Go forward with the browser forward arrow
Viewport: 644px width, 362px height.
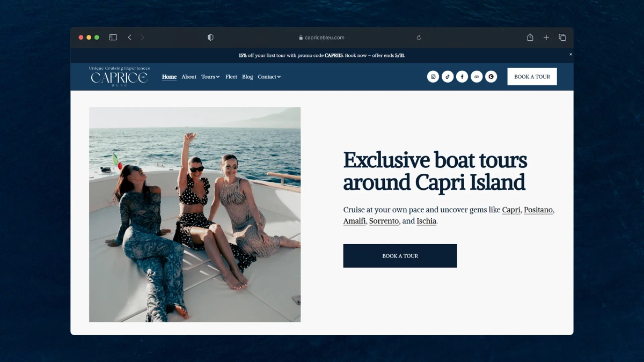142,38
